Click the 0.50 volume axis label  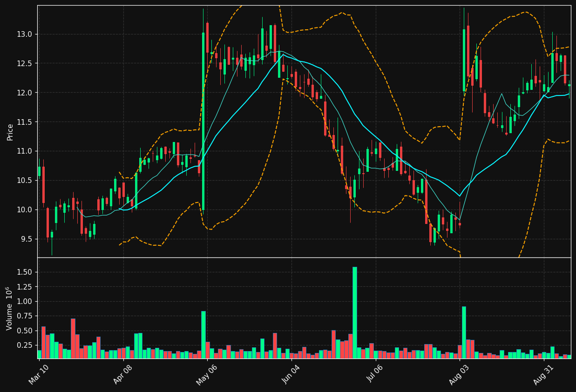pos(25,331)
